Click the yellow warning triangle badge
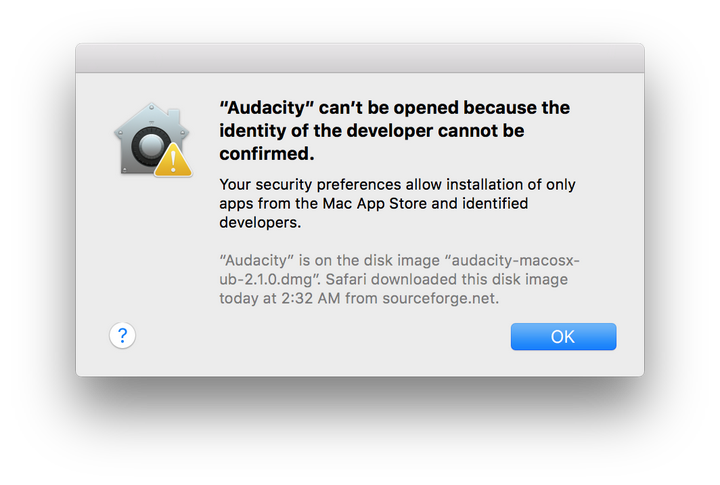 click(x=173, y=159)
